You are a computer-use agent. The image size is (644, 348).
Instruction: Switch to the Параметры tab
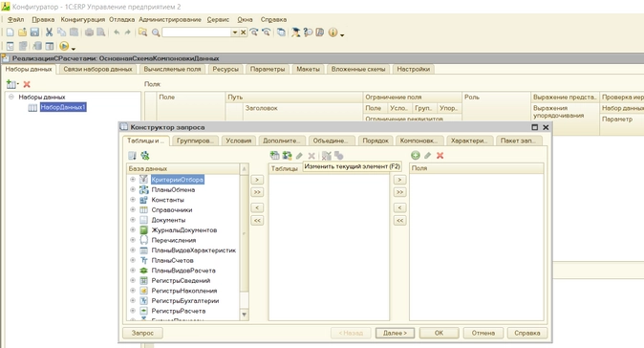[268, 69]
